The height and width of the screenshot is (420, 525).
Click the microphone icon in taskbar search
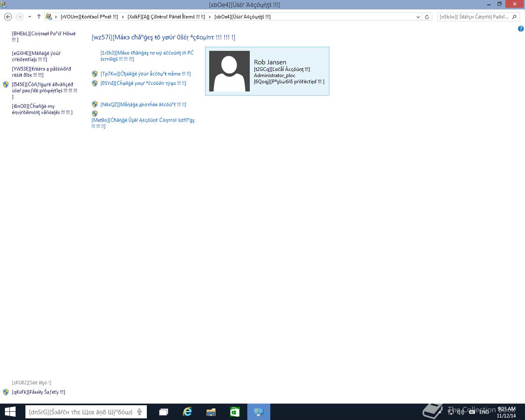coord(140,412)
